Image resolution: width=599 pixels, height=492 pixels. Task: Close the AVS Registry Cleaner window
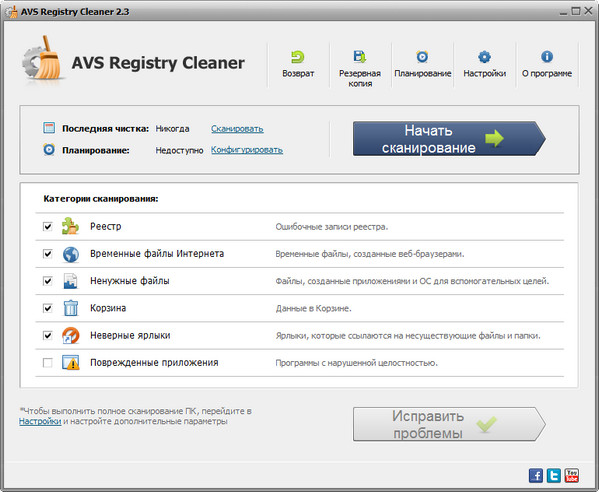(x=588, y=11)
